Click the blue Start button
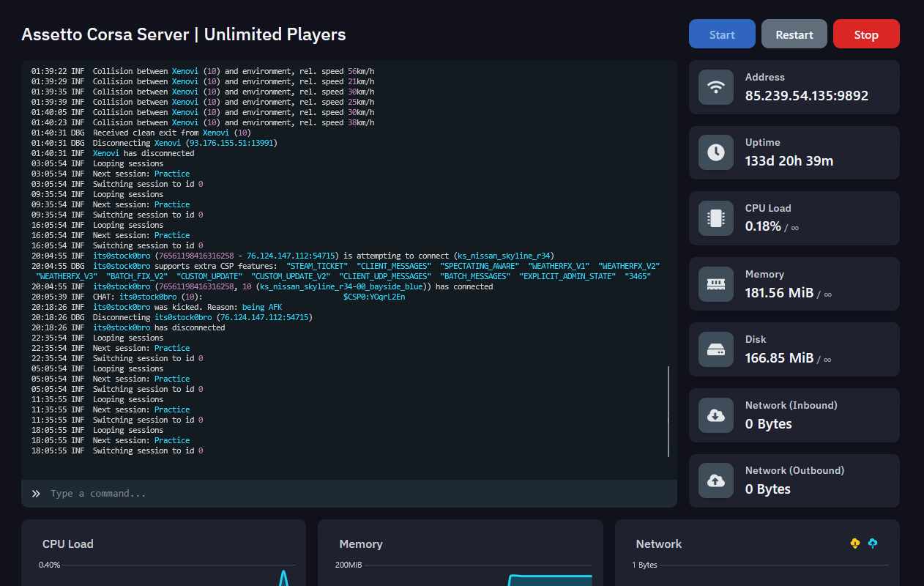The height and width of the screenshot is (586, 924). point(722,34)
